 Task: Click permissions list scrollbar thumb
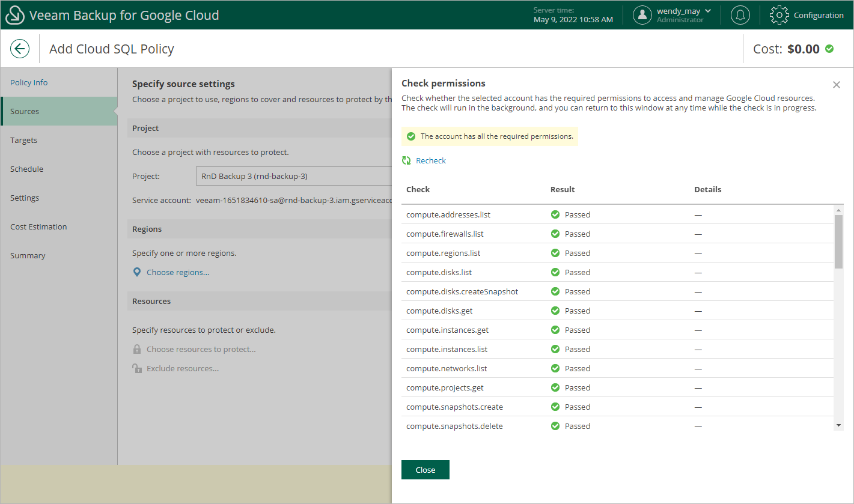pos(839,241)
